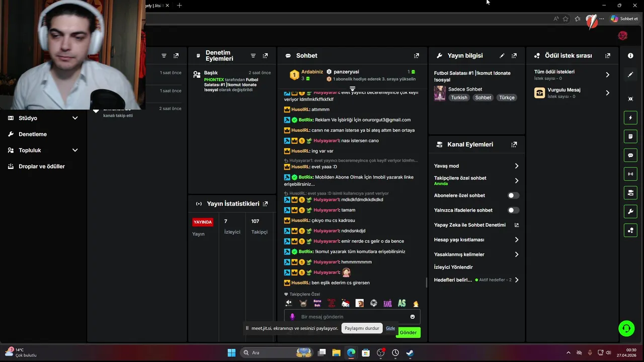
Task: Select the muted speaker emote
Action: 289,303
